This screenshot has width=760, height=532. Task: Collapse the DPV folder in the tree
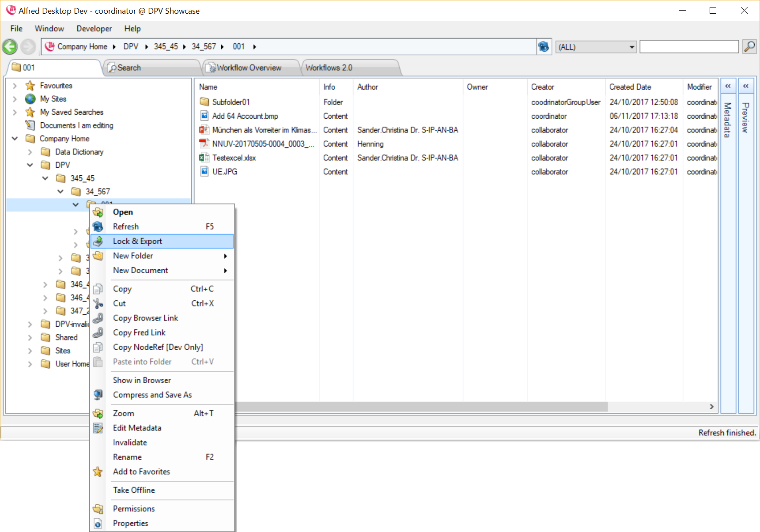pyautogui.click(x=30, y=165)
